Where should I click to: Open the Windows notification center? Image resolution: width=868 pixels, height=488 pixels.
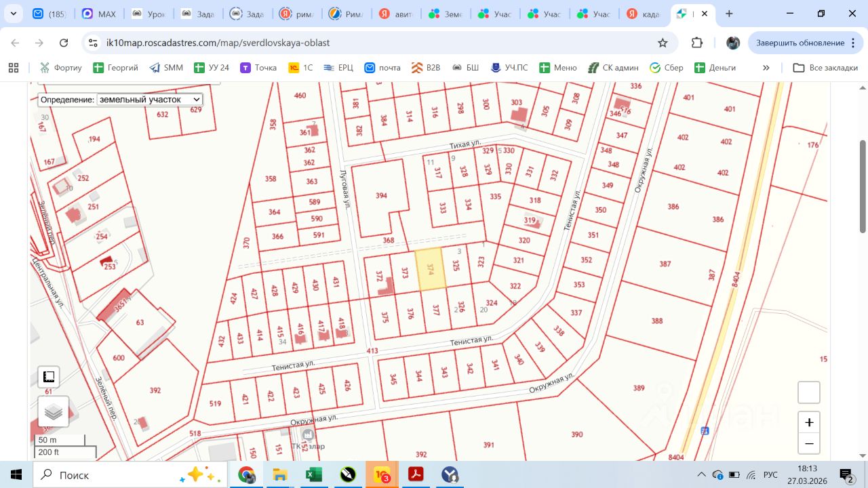click(846, 474)
